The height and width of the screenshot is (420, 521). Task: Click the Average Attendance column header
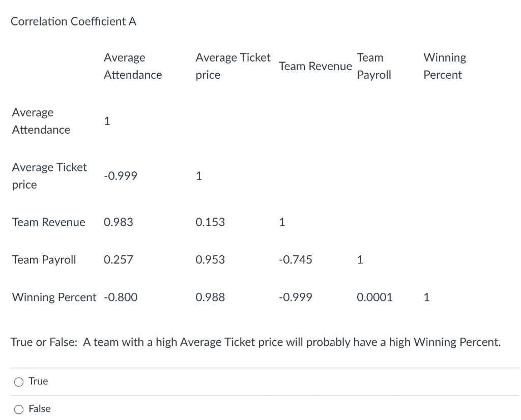[132, 66]
